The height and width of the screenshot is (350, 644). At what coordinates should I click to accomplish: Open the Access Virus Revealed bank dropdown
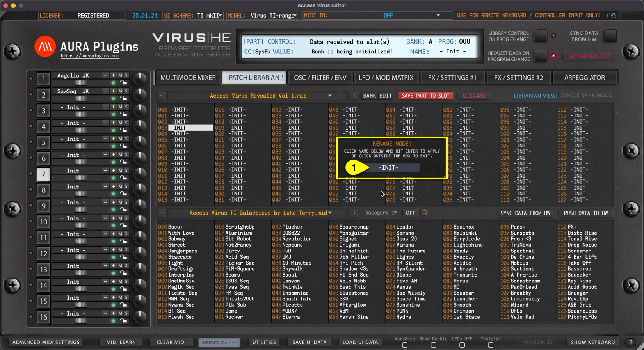[330, 96]
